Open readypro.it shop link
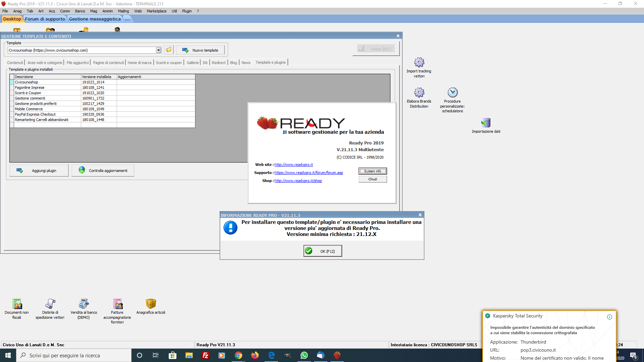 [298, 181]
